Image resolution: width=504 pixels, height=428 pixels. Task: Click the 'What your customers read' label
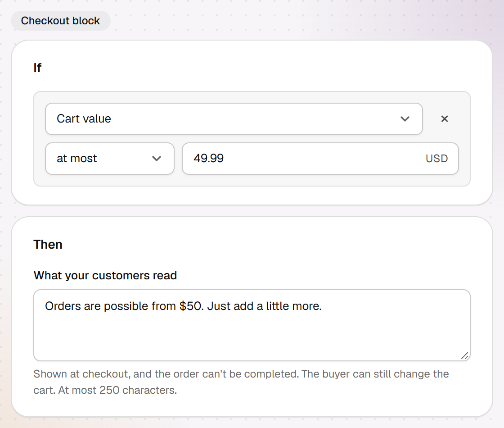105,275
